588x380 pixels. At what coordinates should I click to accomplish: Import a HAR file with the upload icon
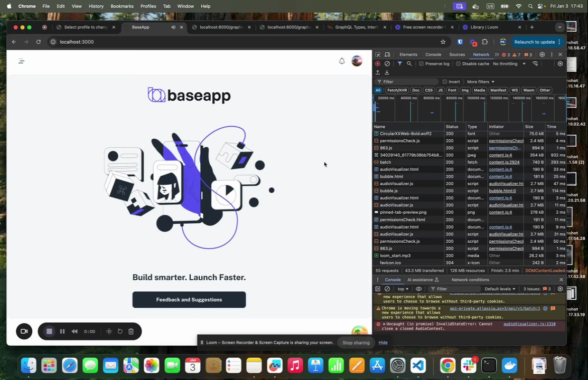click(x=378, y=72)
